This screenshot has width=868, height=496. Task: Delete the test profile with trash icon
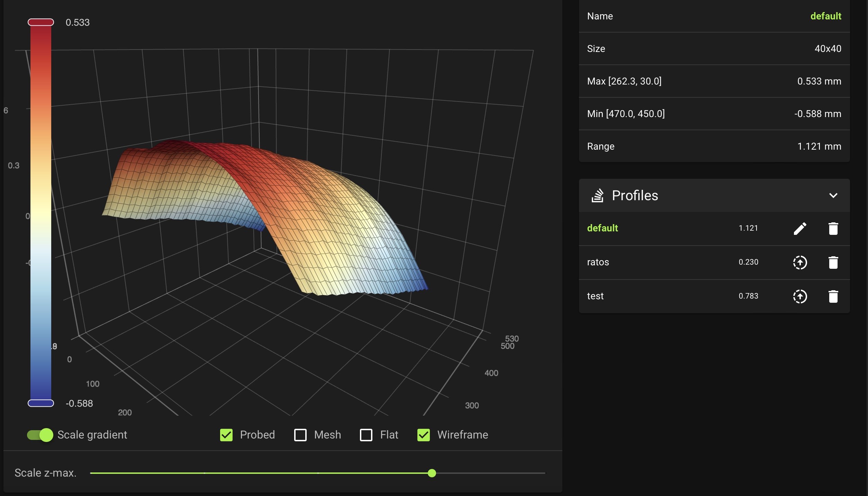(x=833, y=296)
